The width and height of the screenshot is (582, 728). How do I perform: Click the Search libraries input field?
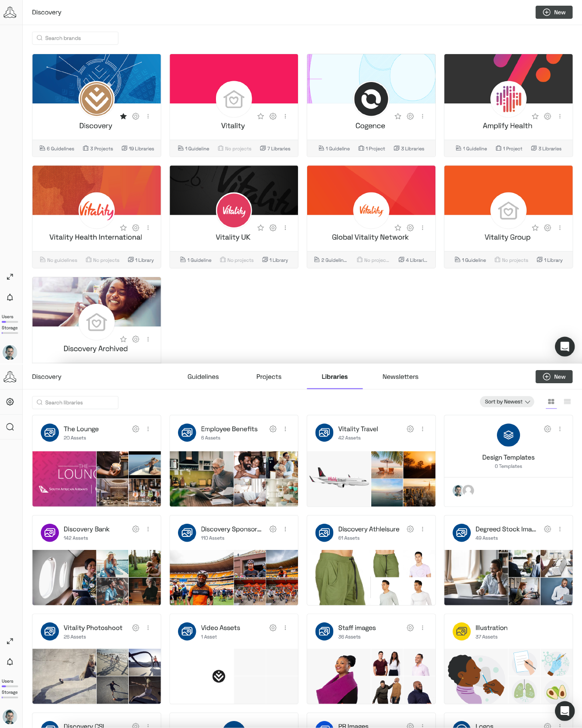[x=75, y=402]
